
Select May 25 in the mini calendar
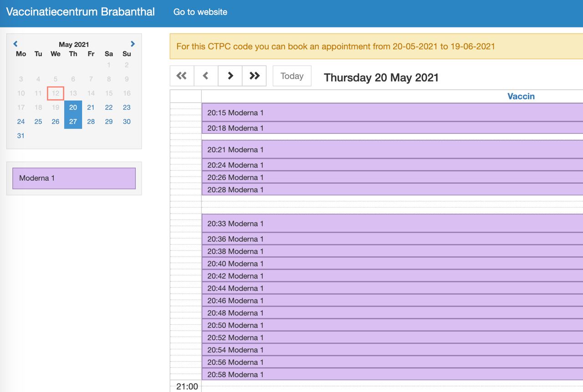click(38, 122)
